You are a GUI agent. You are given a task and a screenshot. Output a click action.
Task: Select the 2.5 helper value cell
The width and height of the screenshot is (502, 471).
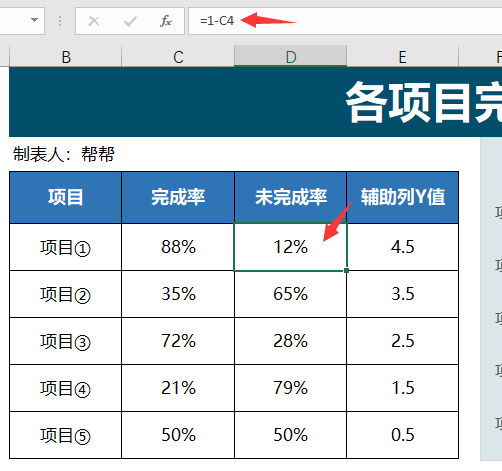pos(403,341)
